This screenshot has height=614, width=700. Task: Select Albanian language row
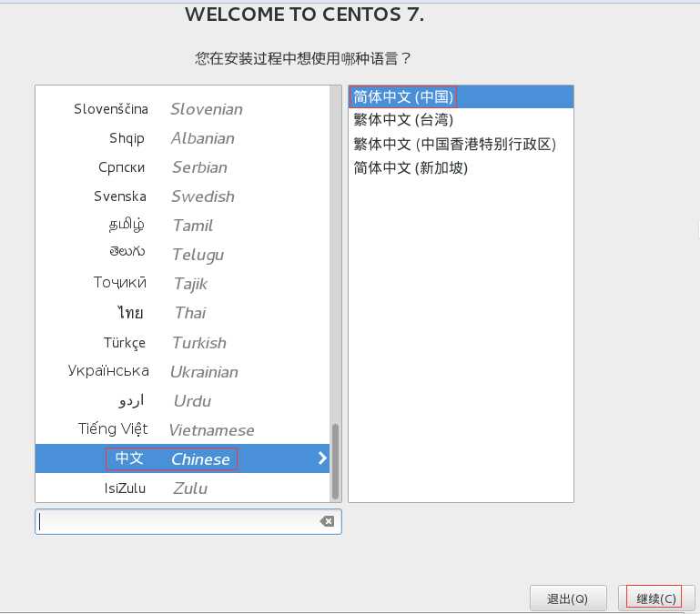point(182,138)
